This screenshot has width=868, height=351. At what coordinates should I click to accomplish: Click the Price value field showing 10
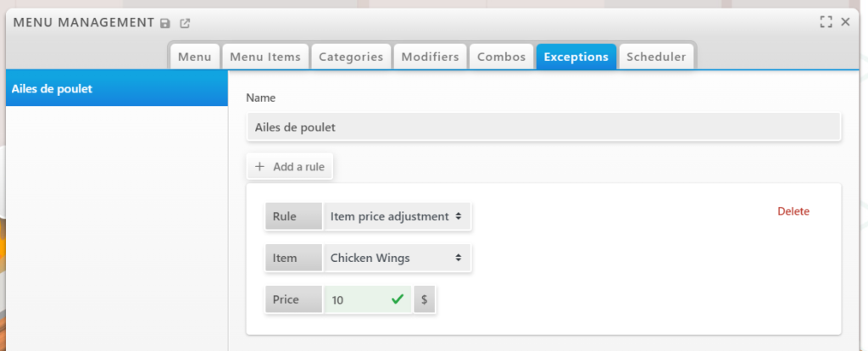(356, 299)
